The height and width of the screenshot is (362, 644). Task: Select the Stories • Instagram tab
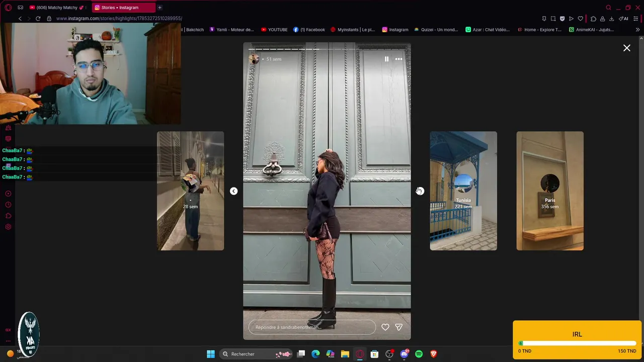point(123,8)
